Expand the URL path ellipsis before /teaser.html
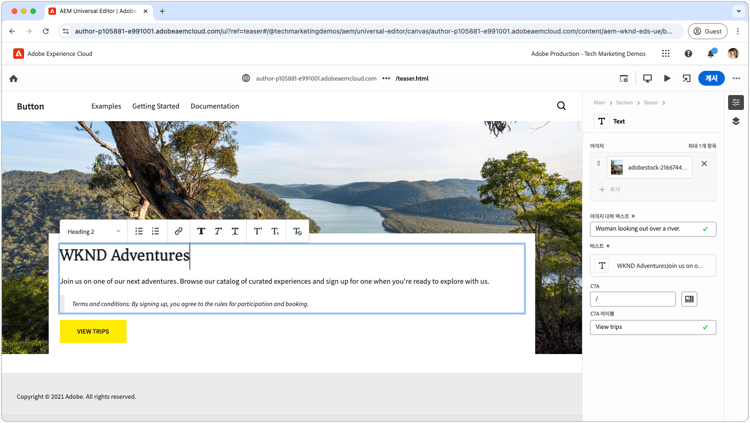Screen dimensions: 750x423 [386, 78]
